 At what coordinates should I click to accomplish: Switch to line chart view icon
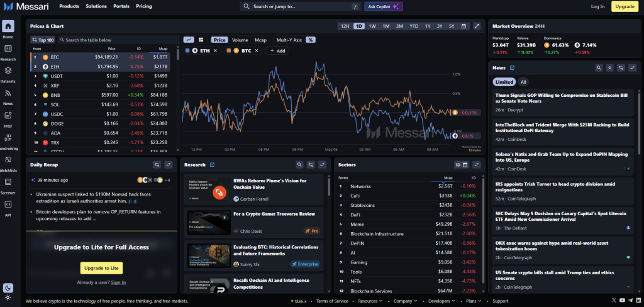click(x=189, y=40)
